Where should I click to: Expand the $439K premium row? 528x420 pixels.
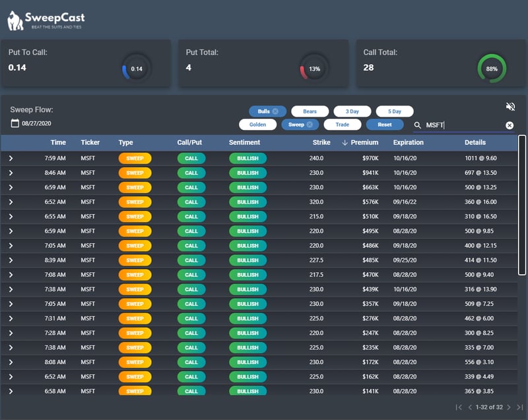point(11,289)
